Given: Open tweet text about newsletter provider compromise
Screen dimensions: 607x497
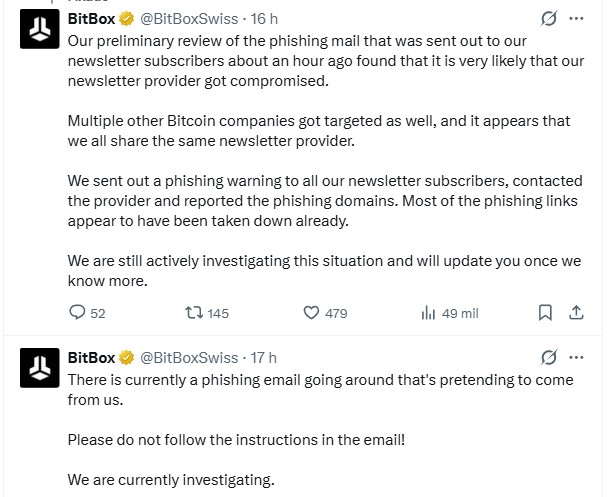Looking at the screenshot, I should (x=326, y=161).
